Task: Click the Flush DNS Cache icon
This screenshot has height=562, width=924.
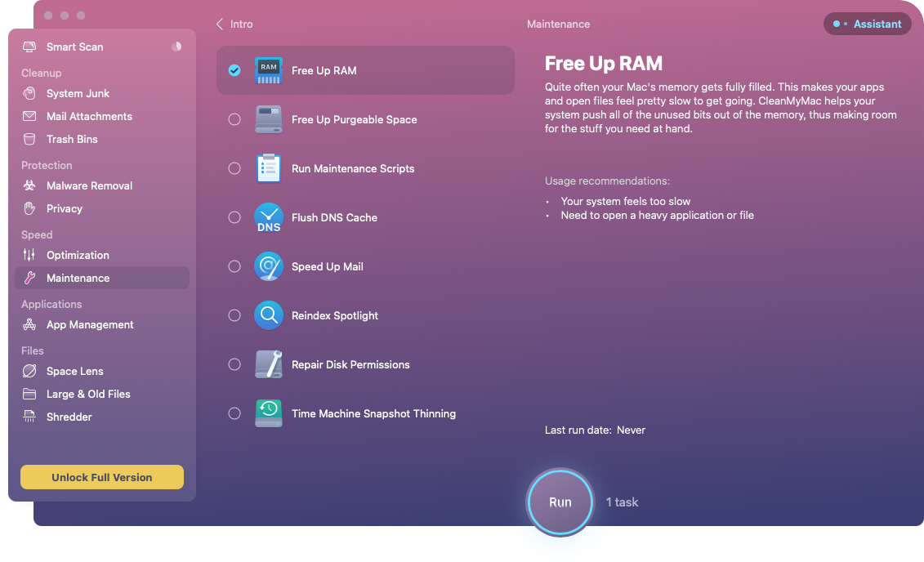Action: [x=269, y=217]
